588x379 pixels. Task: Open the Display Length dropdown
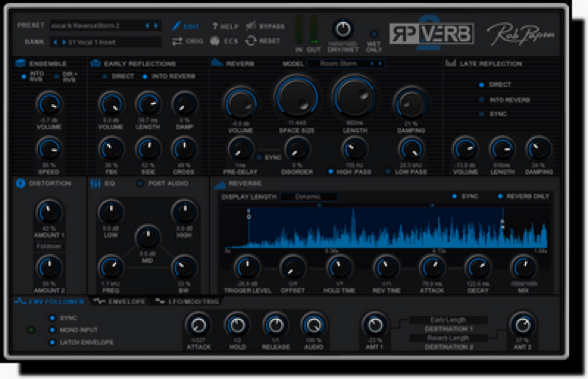tap(308, 197)
